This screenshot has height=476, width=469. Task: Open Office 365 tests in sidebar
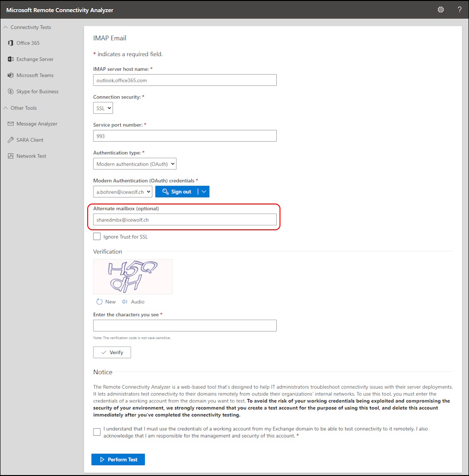pyautogui.click(x=28, y=43)
